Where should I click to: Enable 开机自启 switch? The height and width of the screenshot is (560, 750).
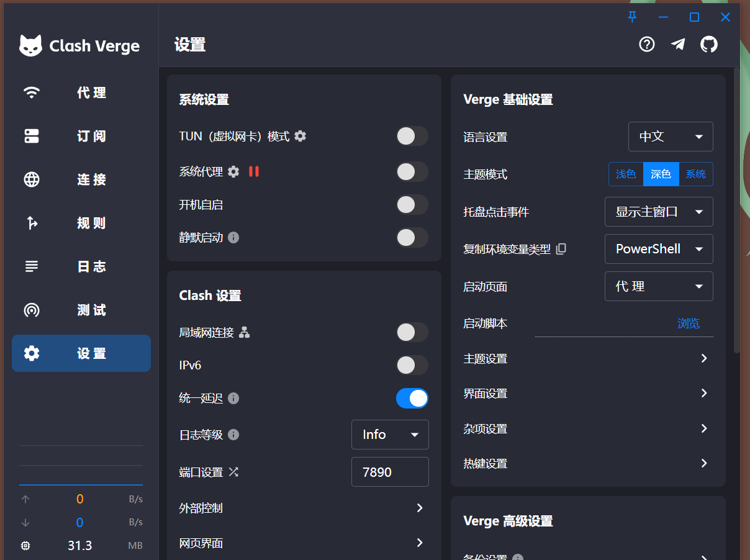point(412,204)
